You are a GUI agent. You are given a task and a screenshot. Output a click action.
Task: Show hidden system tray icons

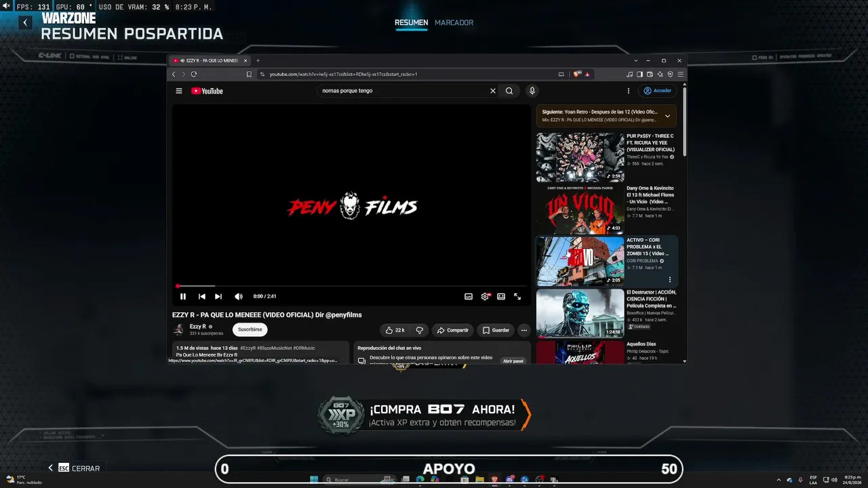(778, 480)
